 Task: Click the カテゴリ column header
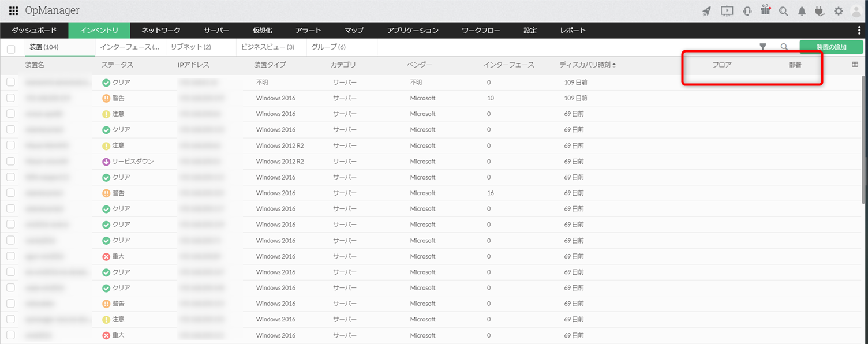pos(343,65)
